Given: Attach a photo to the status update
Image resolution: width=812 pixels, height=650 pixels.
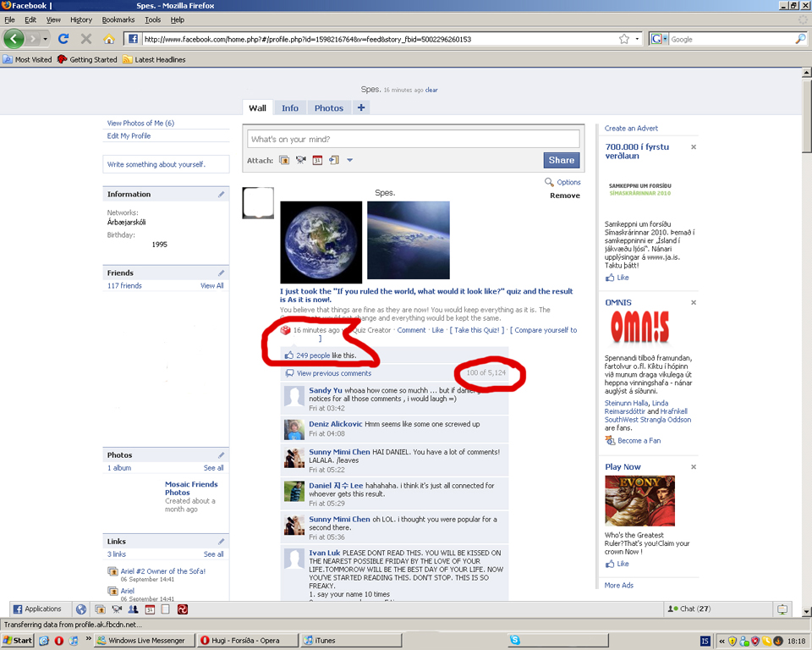Looking at the screenshot, I should pos(284,160).
